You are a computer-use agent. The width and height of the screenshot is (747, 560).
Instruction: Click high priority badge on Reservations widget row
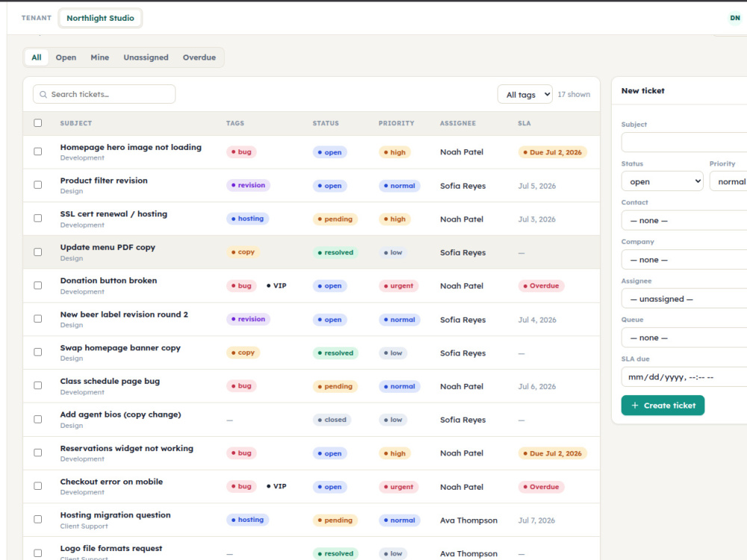[394, 453]
